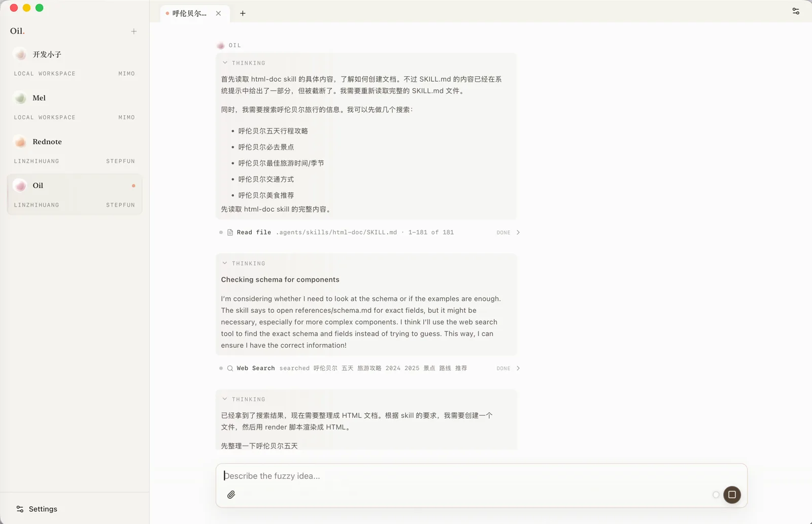Click the OIL avatar above the message
The image size is (812, 524).
click(x=221, y=46)
